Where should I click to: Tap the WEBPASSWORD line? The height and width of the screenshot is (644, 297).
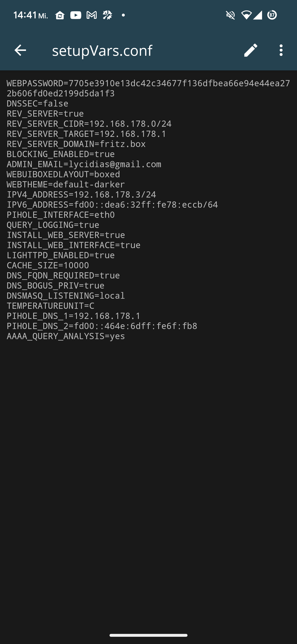tap(148, 88)
